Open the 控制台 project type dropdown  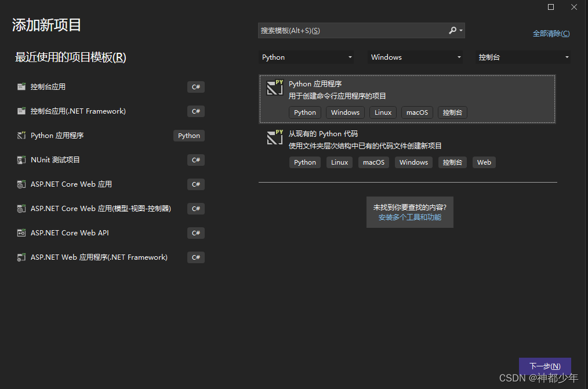pyautogui.click(x=522, y=57)
